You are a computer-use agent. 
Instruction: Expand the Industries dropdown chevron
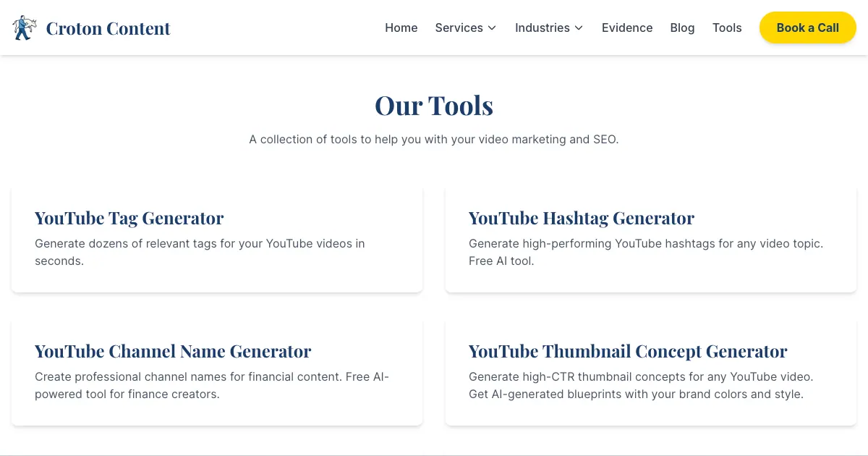[579, 28]
